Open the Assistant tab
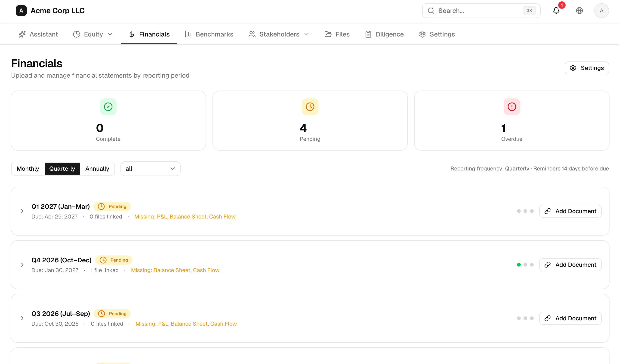The height and width of the screenshot is (364, 619). pos(38,34)
